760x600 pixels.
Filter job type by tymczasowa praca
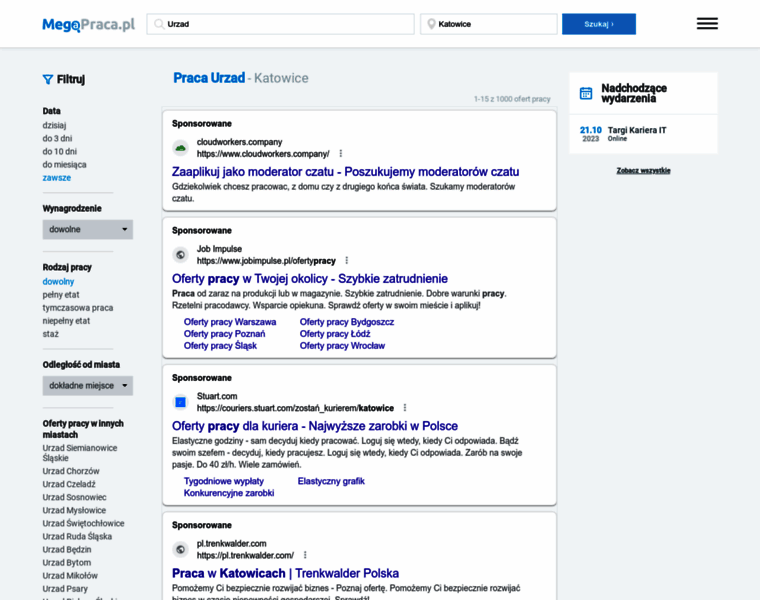pyautogui.click(x=78, y=308)
